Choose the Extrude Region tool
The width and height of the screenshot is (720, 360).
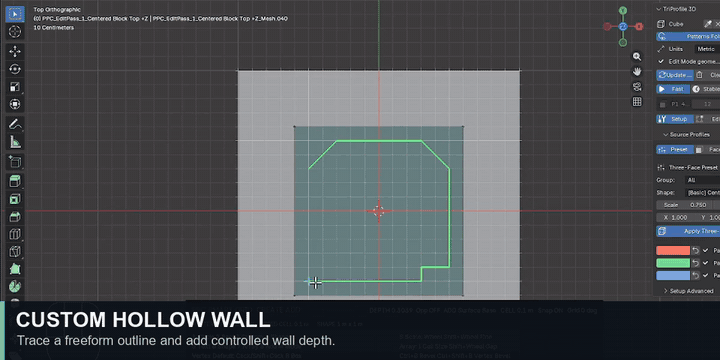(x=15, y=181)
